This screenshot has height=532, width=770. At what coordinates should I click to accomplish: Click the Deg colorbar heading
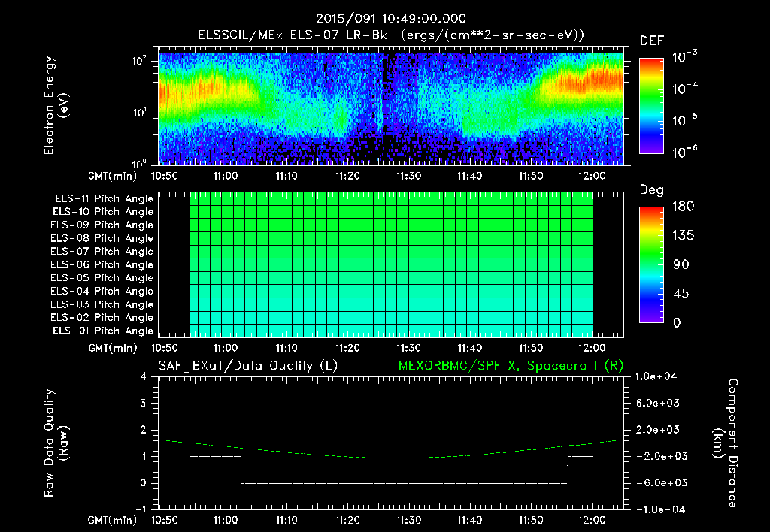tap(652, 190)
